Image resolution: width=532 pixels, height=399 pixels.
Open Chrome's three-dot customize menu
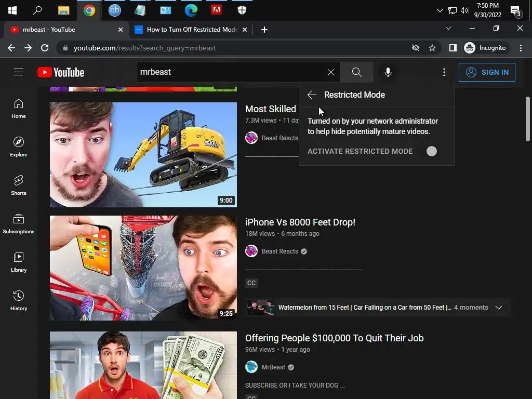[x=521, y=48]
